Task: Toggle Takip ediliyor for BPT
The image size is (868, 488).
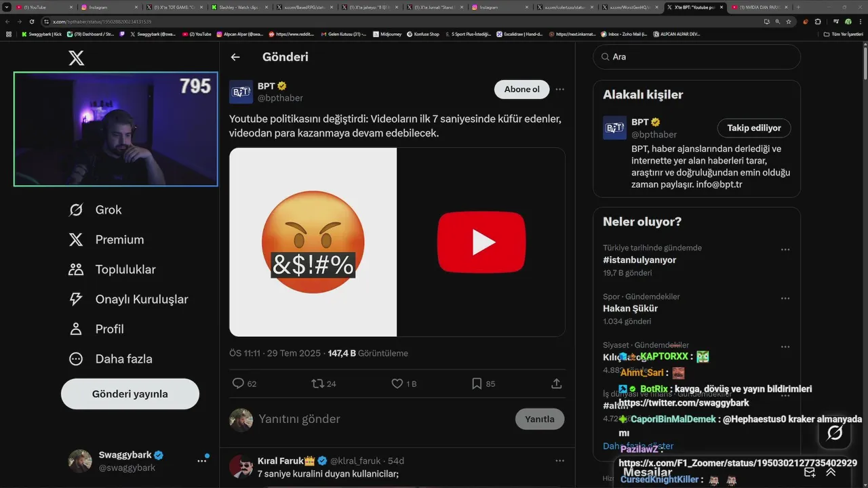Action: (754, 128)
